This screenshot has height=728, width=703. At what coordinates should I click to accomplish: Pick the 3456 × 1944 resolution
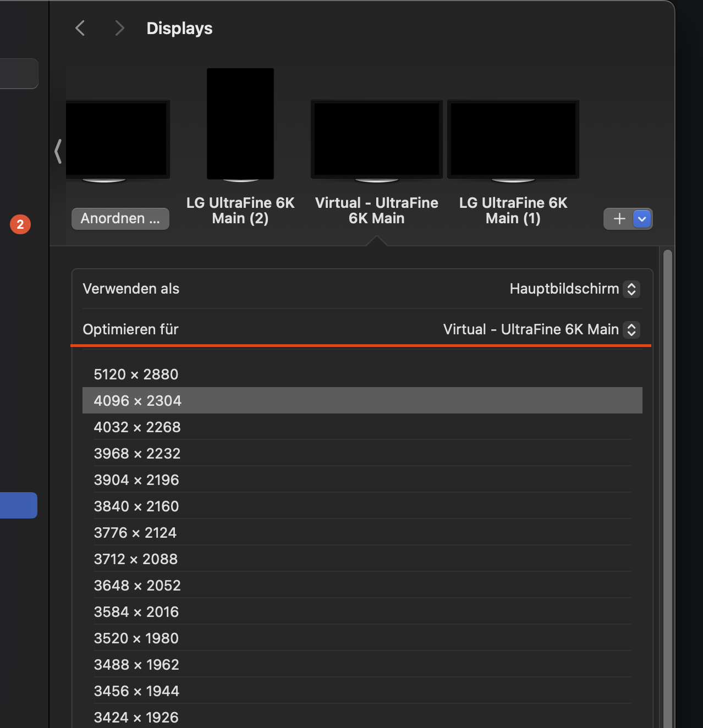coord(136,691)
